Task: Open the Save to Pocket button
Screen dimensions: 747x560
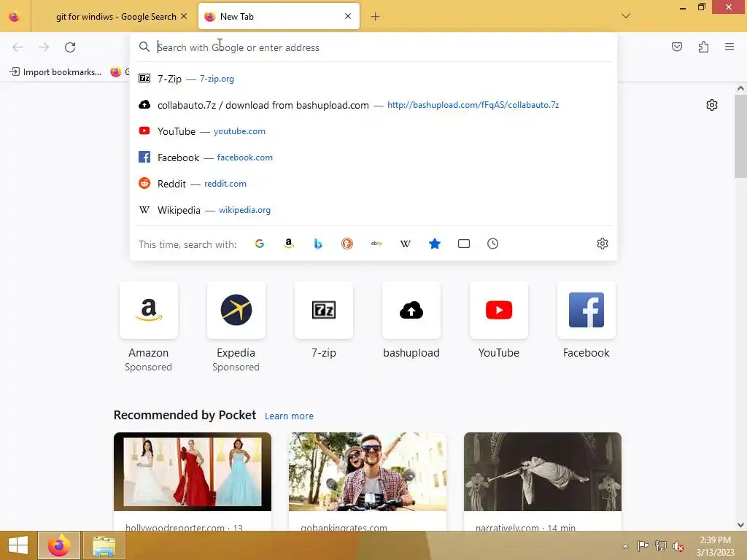Action: [x=677, y=47]
